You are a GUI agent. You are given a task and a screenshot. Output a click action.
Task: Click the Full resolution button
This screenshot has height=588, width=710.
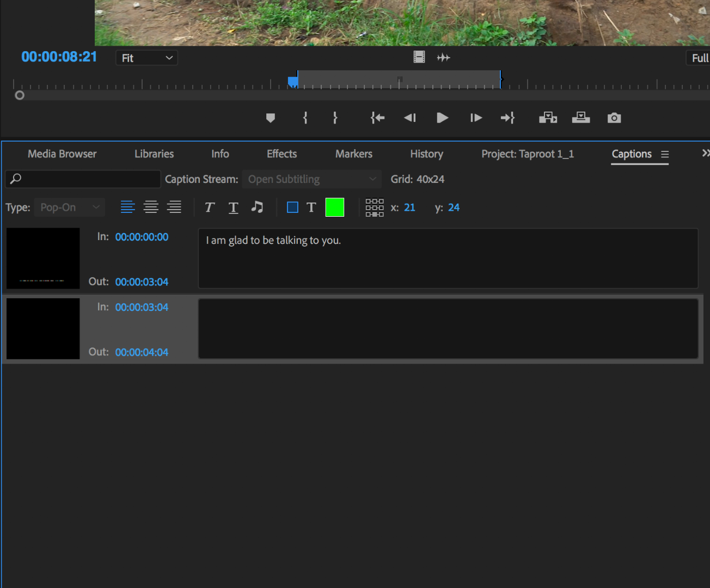coord(699,58)
